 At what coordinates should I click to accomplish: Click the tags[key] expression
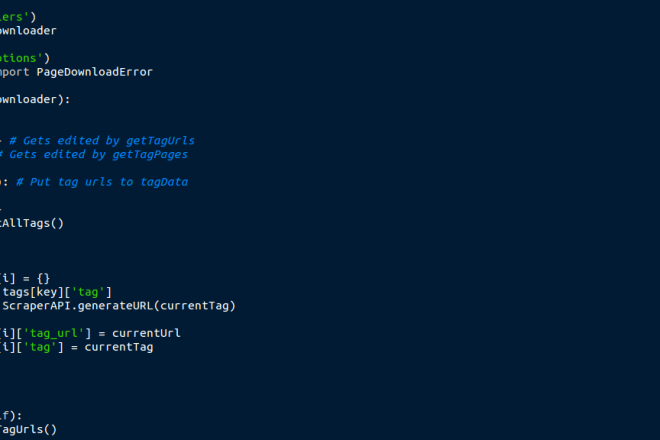click(x=32, y=291)
